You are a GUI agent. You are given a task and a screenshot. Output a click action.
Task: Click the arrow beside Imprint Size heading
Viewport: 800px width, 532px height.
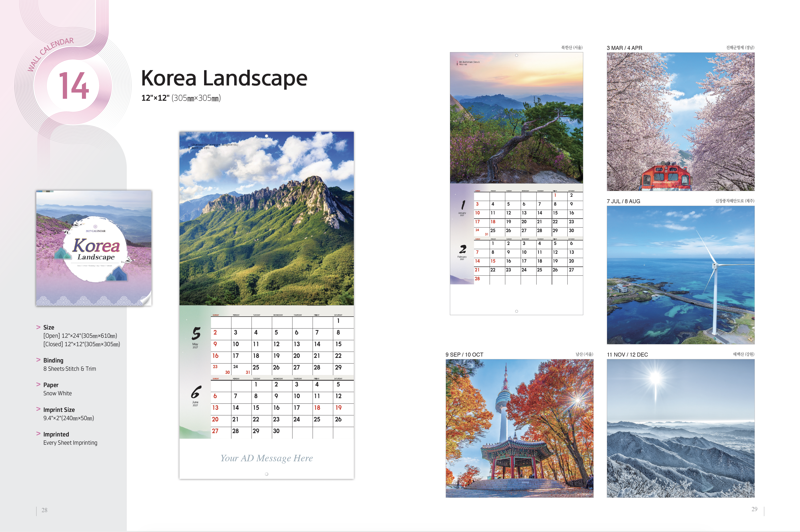point(38,409)
